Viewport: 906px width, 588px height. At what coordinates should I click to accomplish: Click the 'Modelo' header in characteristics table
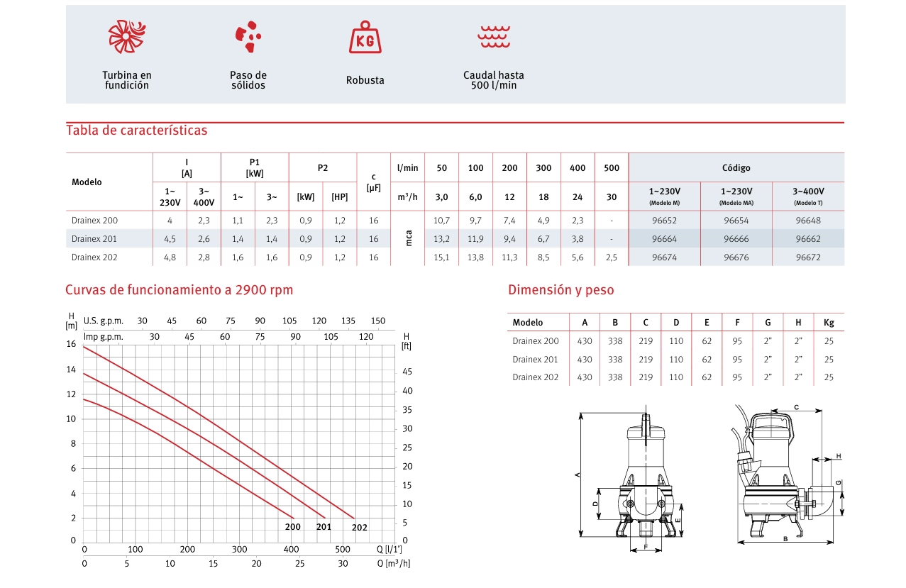(x=87, y=182)
